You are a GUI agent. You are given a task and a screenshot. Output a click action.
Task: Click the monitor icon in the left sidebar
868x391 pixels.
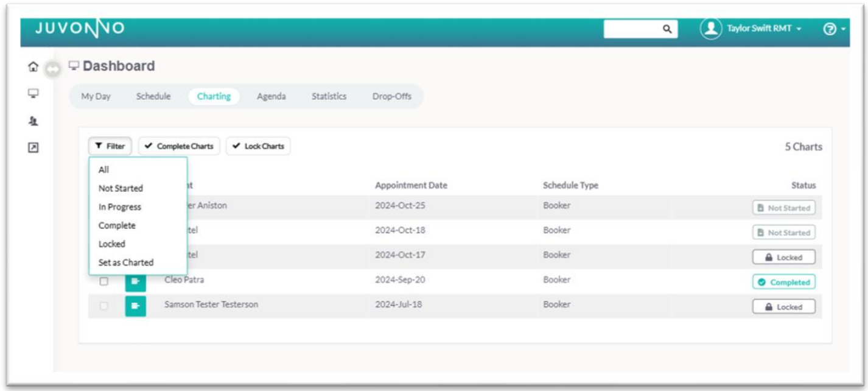[x=33, y=94]
